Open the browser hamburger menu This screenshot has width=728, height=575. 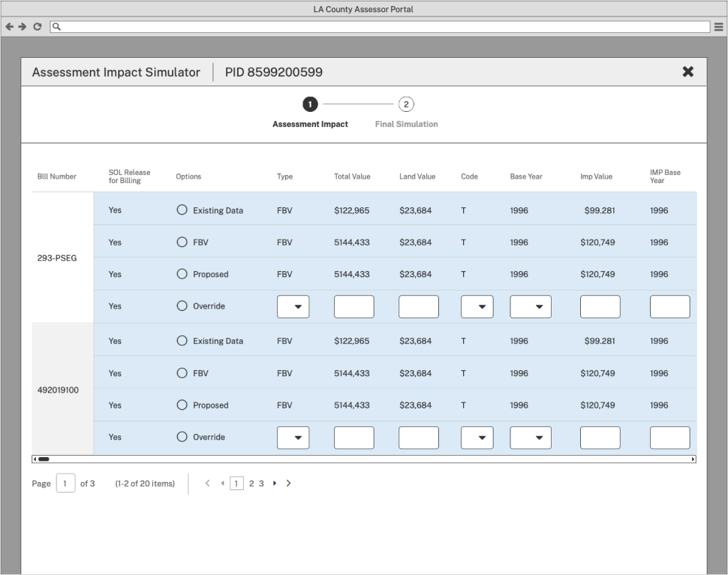click(x=718, y=26)
